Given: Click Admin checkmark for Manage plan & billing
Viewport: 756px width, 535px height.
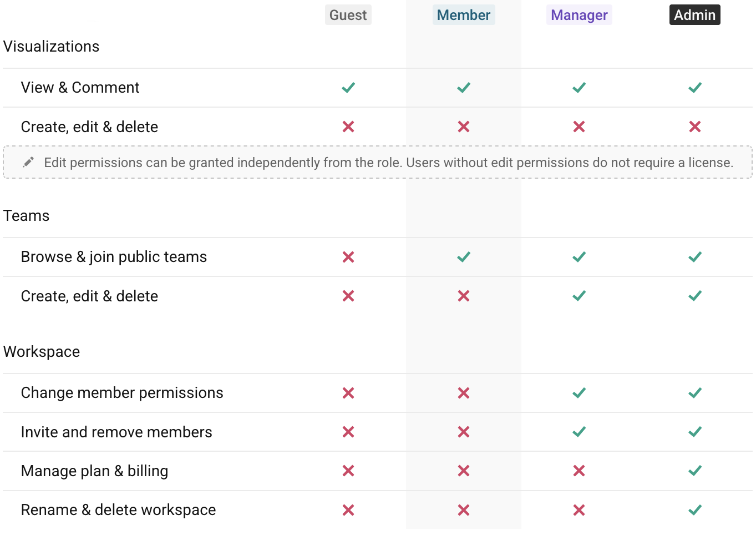Looking at the screenshot, I should 694,471.
